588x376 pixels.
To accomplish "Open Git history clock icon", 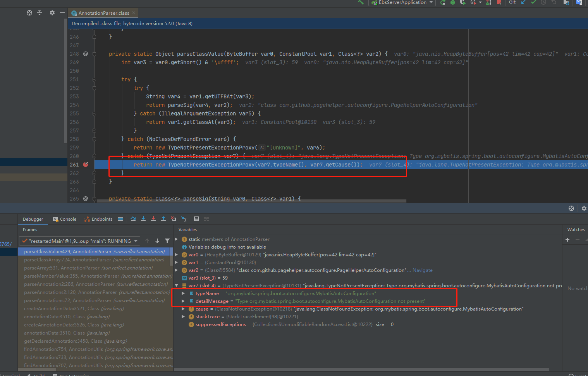I will pos(543,2).
